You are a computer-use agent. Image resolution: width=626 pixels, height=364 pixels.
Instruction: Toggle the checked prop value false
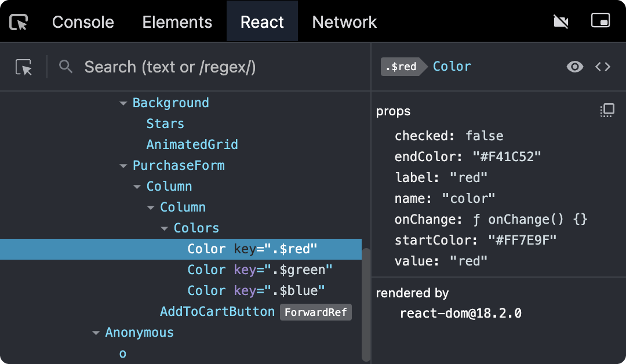click(484, 136)
